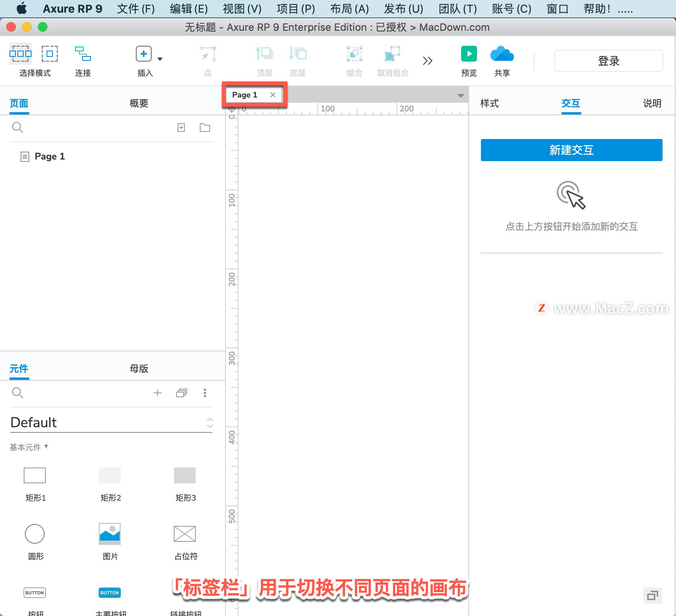Image resolution: width=676 pixels, height=616 pixels.
Task: Open the 发布 (U) menu
Action: (404, 9)
